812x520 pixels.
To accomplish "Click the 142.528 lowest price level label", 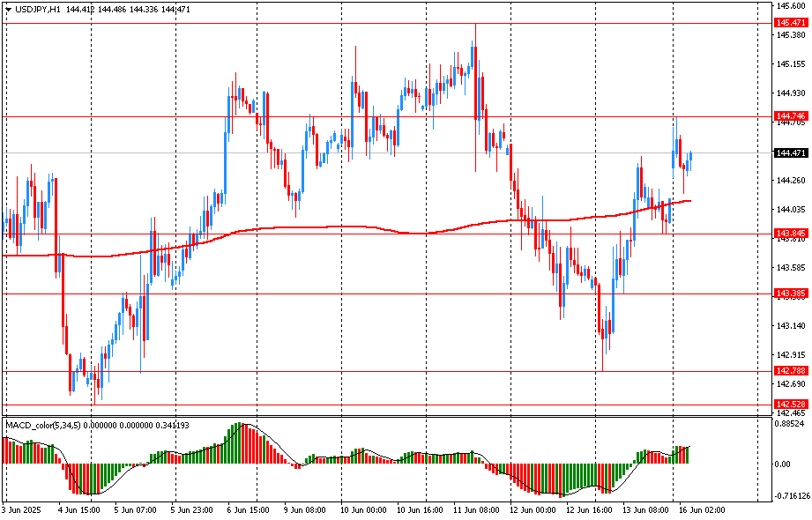I will 787,404.
